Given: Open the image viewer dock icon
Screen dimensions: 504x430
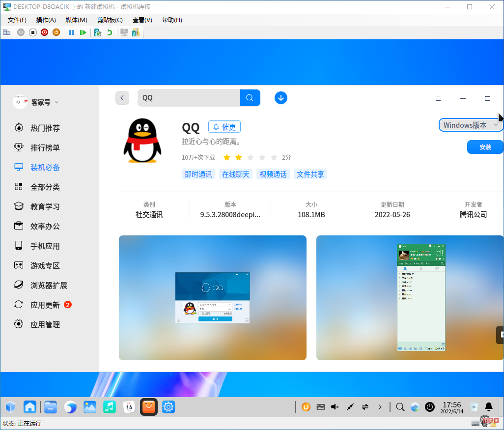Looking at the screenshot, I should (x=90, y=407).
